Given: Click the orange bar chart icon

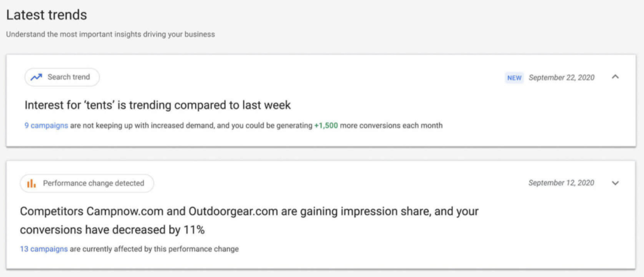Looking at the screenshot, I should (31, 183).
